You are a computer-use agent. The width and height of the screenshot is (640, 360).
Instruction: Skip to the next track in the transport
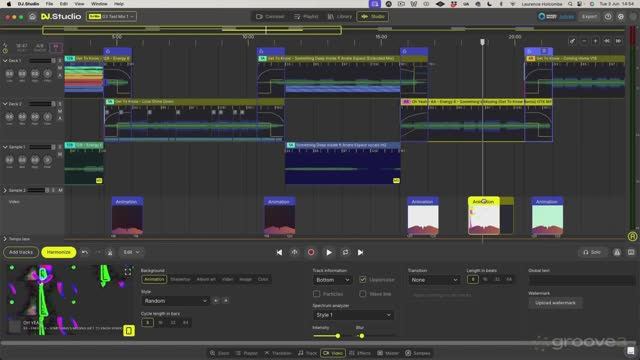click(x=360, y=253)
